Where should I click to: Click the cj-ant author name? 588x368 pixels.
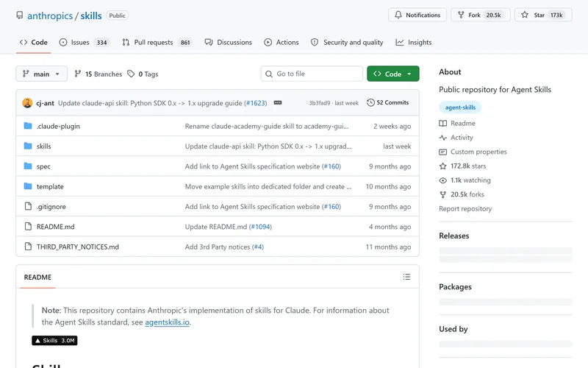[x=45, y=103]
